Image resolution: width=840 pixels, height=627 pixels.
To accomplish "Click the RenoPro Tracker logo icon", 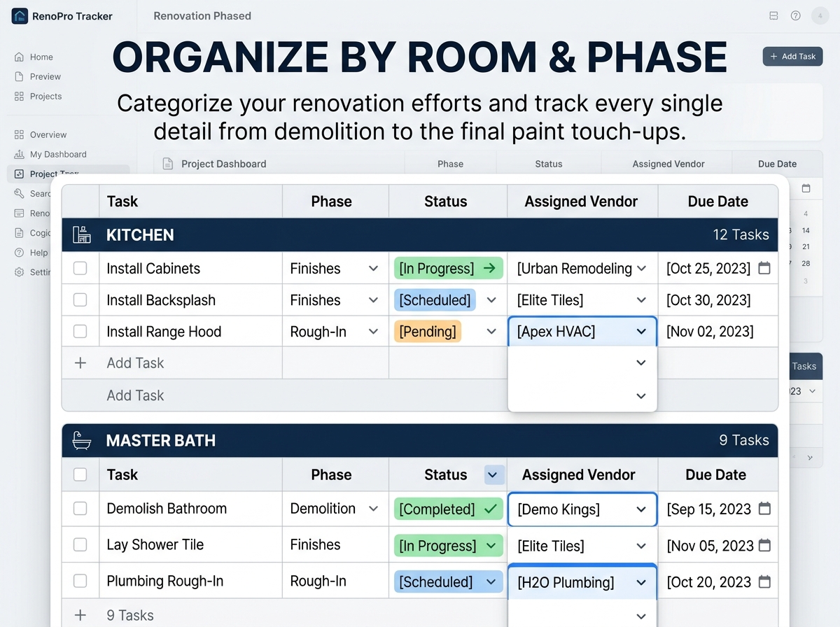I will (20, 16).
